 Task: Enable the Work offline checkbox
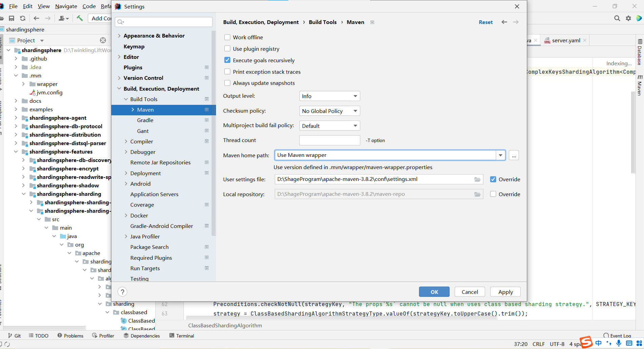[x=227, y=37]
